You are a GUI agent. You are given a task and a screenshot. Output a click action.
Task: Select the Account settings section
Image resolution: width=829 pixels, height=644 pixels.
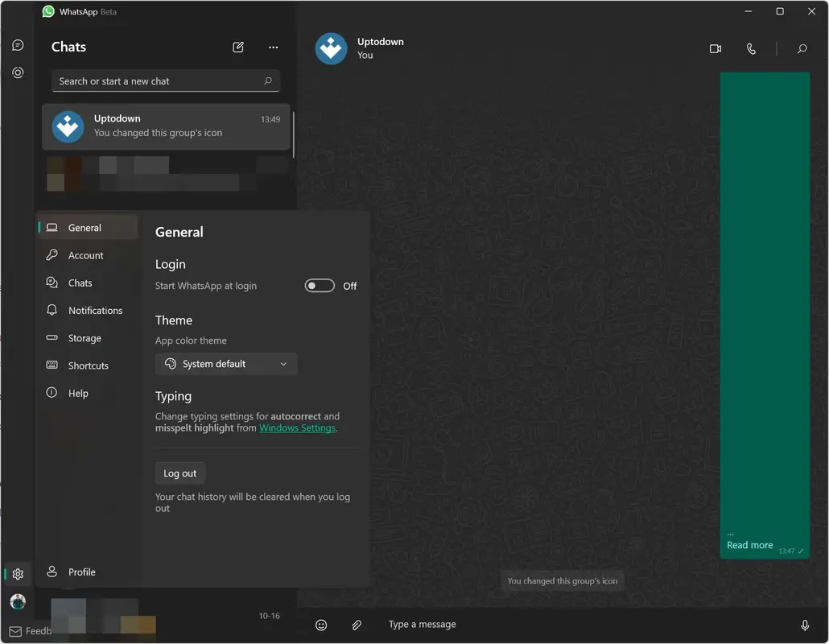(x=84, y=255)
